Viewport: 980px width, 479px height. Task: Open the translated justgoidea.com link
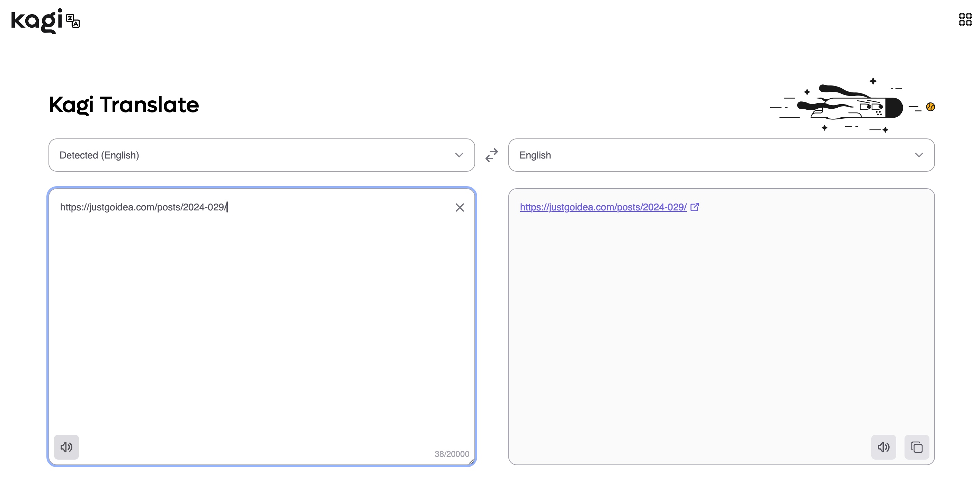tap(603, 207)
